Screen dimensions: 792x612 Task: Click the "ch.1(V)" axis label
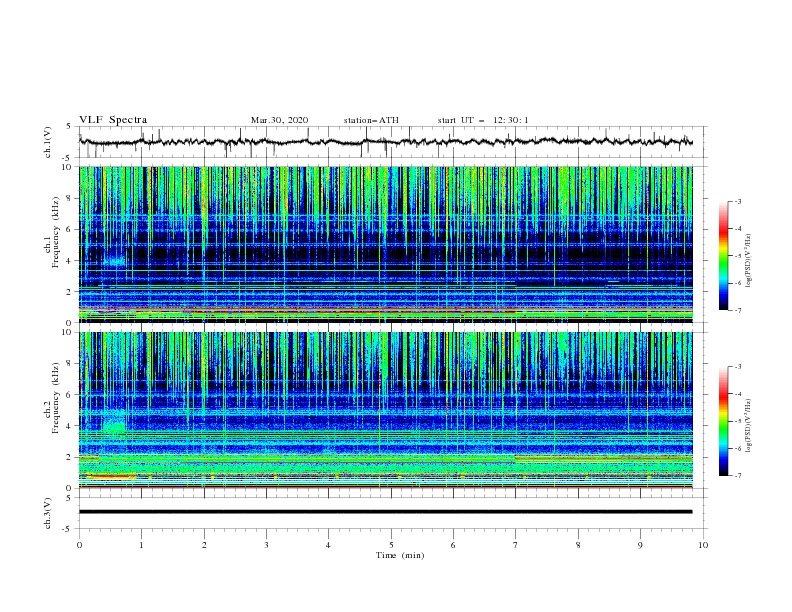pyautogui.click(x=48, y=142)
